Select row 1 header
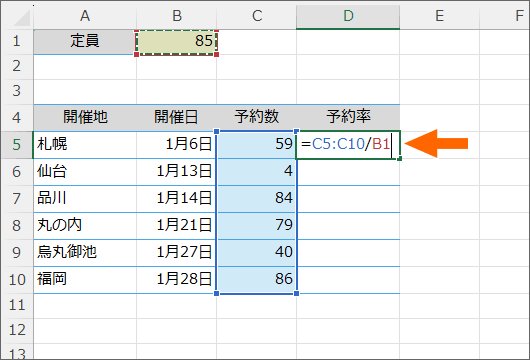The width and height of the screenshot is (530, 360). (x=17, y=42)
